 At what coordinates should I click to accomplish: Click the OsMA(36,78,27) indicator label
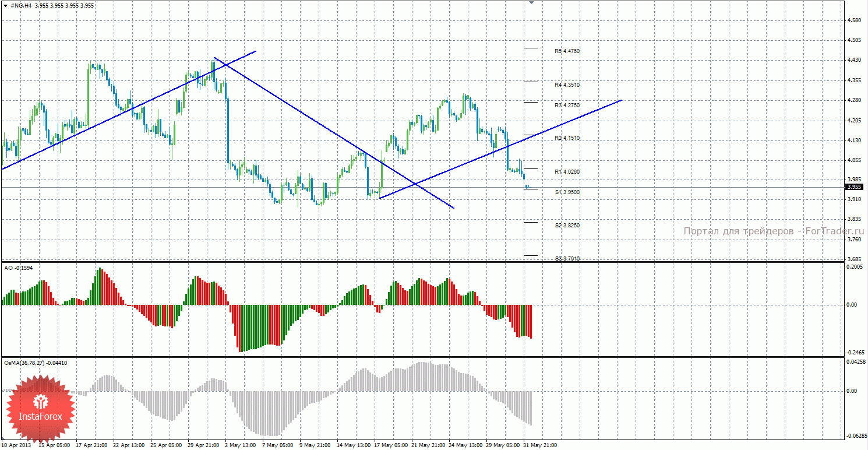click(36, 363)
